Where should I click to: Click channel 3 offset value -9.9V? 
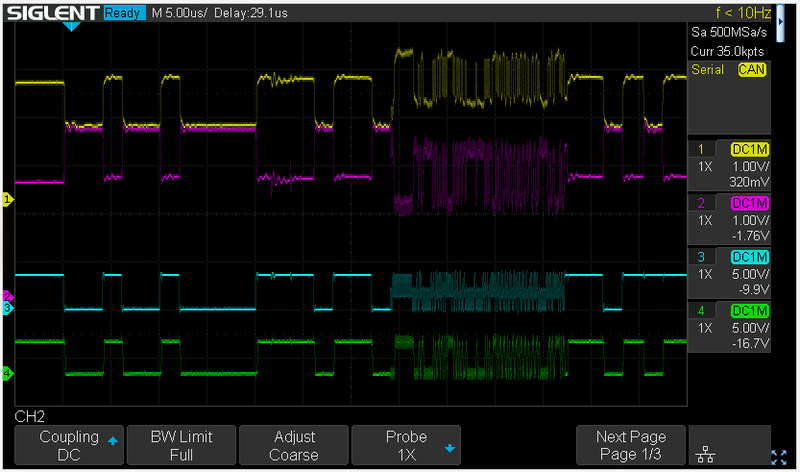tap(754, 289)
